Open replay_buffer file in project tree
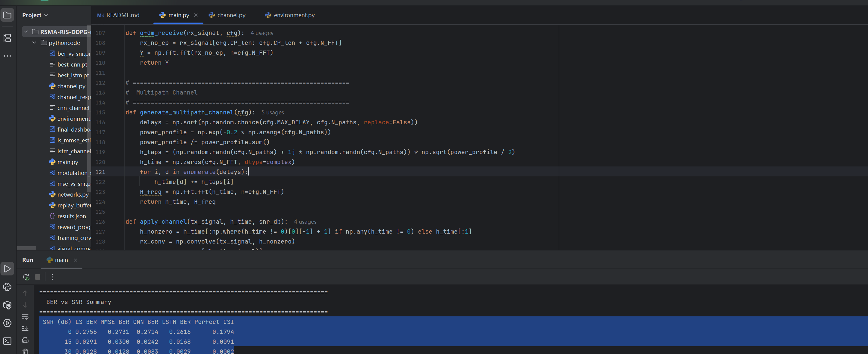868x354 pixels. point(70,205)
